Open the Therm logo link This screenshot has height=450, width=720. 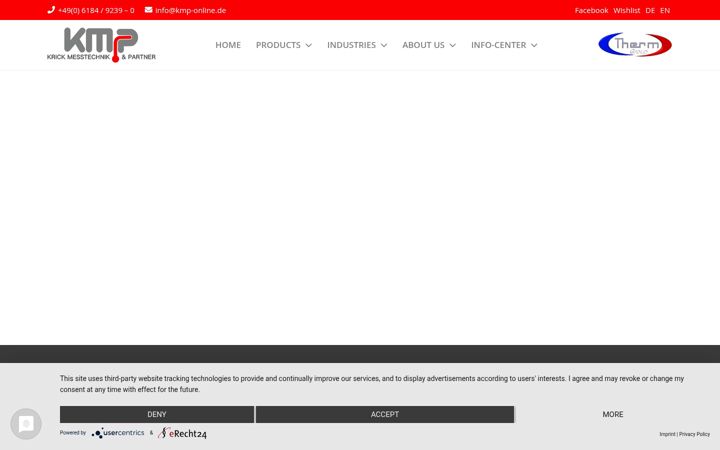pyautogui.click(x=635, y=45)
